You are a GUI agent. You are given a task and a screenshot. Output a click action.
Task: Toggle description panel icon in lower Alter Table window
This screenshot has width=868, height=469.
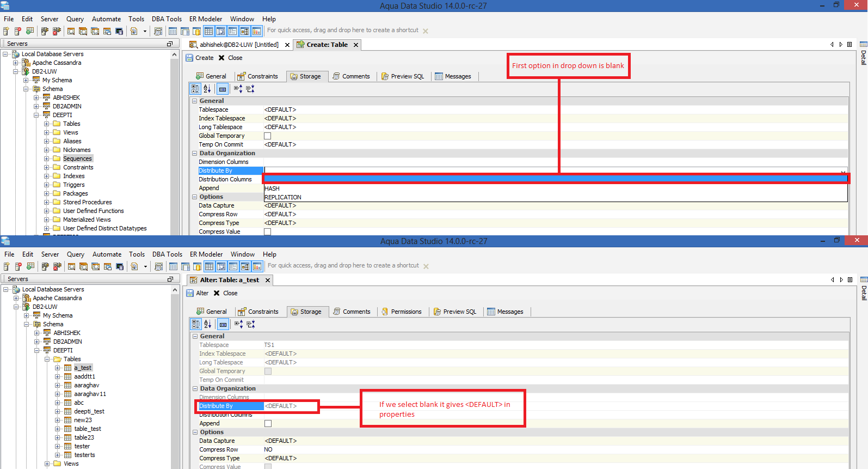coord(223,324)
